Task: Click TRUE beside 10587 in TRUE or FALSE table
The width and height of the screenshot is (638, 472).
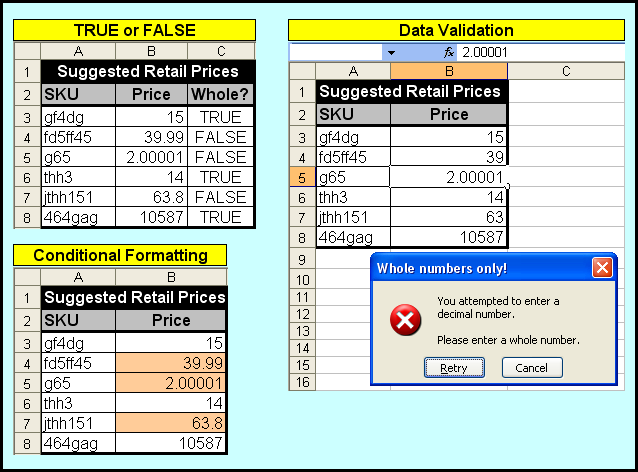Action: click(x=221, y=217)
